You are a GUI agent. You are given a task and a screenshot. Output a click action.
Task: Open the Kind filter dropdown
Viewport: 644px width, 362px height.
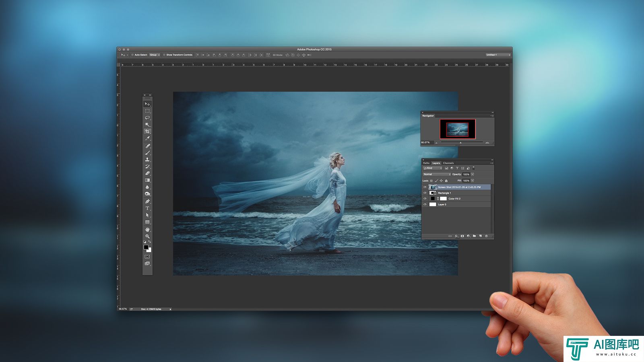click(x=433, y=168)
